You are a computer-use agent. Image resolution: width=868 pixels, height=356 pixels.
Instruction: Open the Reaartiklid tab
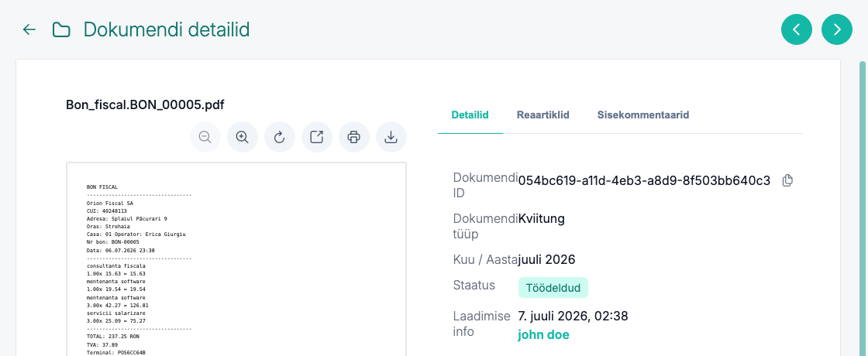[543, 115]
